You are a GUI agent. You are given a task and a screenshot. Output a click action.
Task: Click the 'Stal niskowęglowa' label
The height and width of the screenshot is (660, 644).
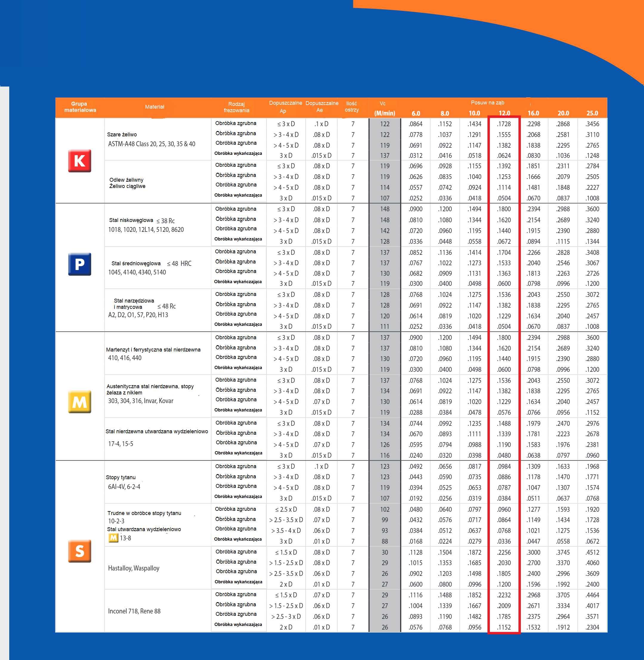(131, 220)
